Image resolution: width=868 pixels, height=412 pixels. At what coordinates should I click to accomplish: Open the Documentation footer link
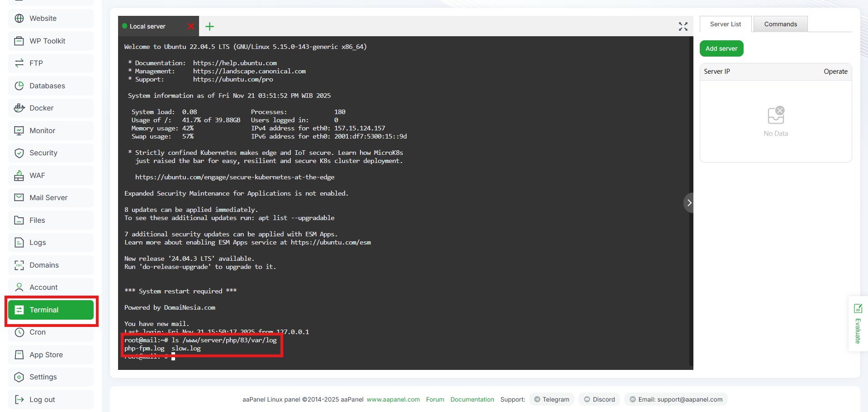[x=472, y=399]
